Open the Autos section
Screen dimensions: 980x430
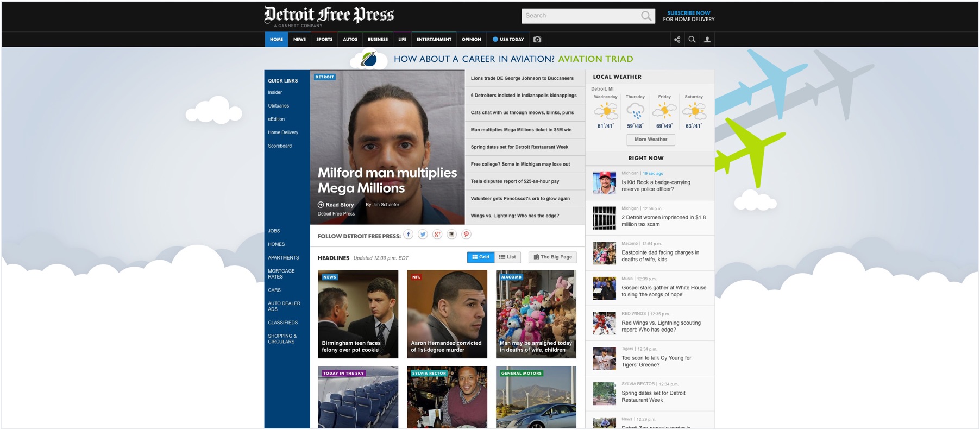click(350, 39)
